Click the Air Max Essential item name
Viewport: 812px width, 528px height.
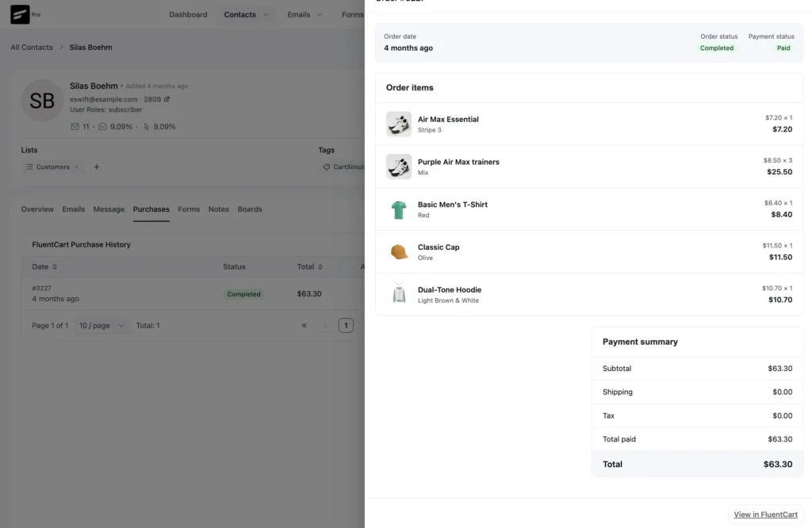[x=448, y=119]
